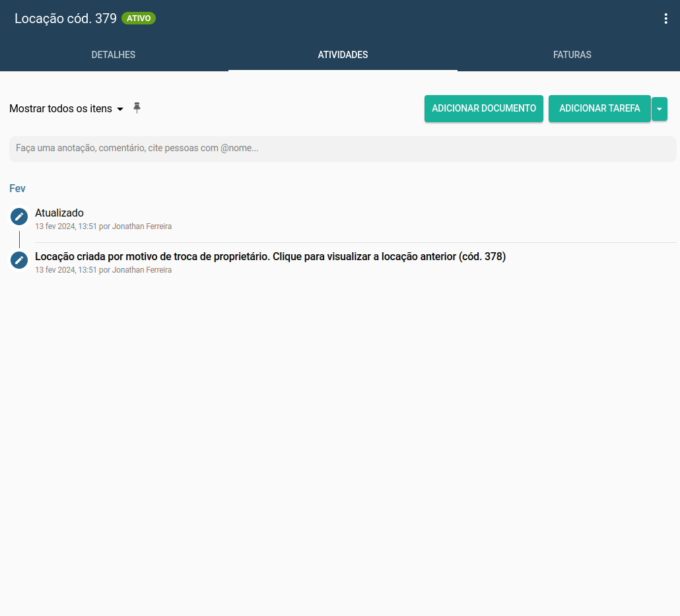The width and height of the screenshot is (680, 616).
Task: Click the pencil icon next to Atualizado
Action: (x=19, y=217)
